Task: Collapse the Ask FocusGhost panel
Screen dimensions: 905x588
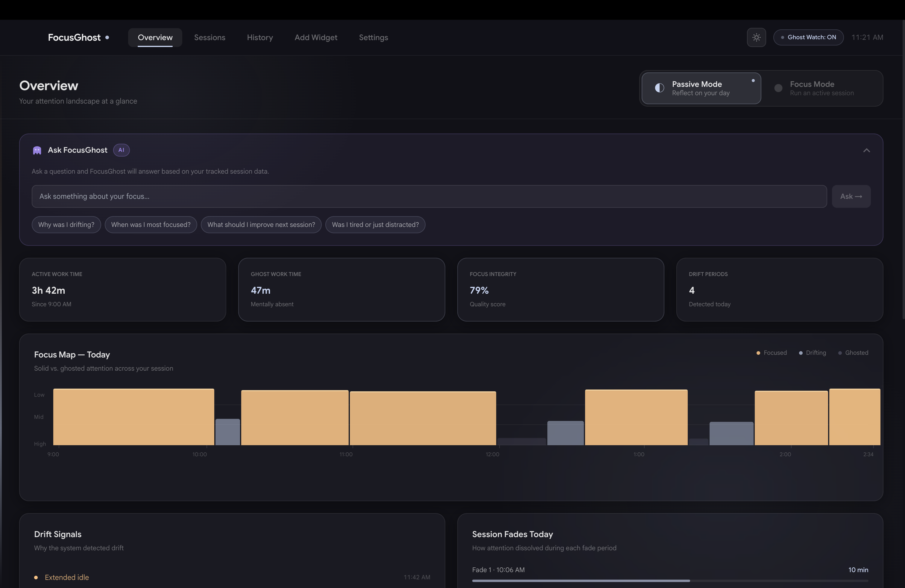Action: (866, 150)
